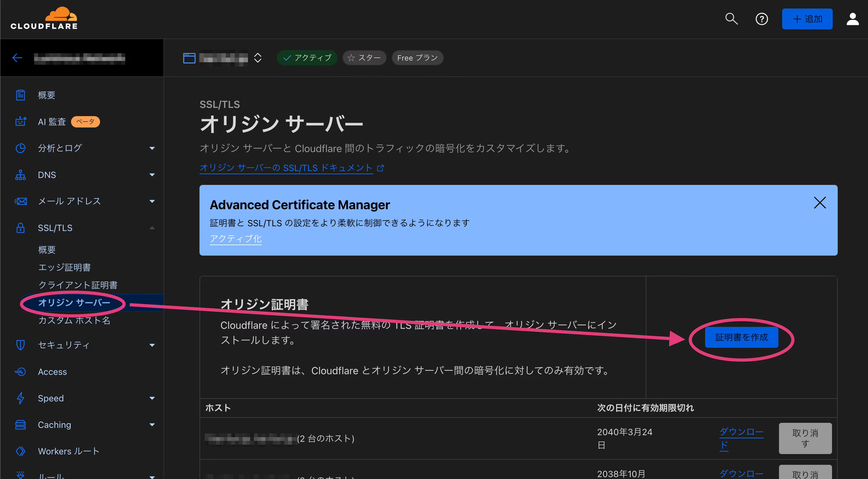Toggle the スター star button
Viewport: 868px width, 479px height.
(x=364, y=58)
